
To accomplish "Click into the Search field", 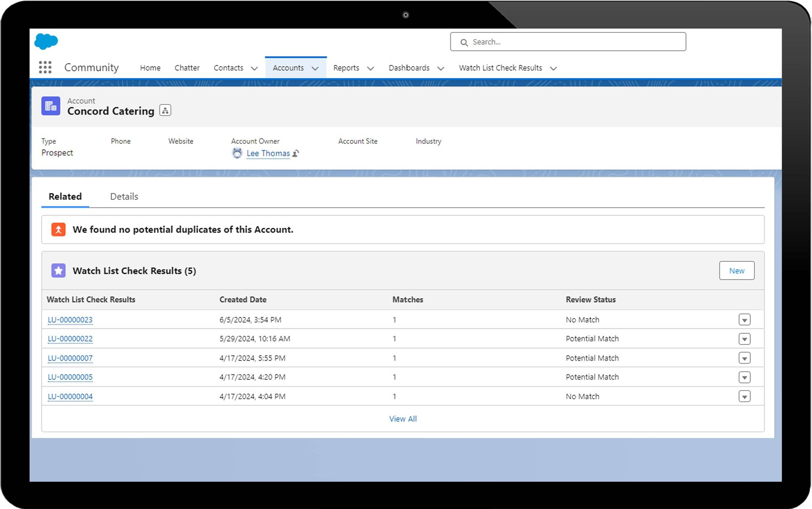I will tap(572, 42).
